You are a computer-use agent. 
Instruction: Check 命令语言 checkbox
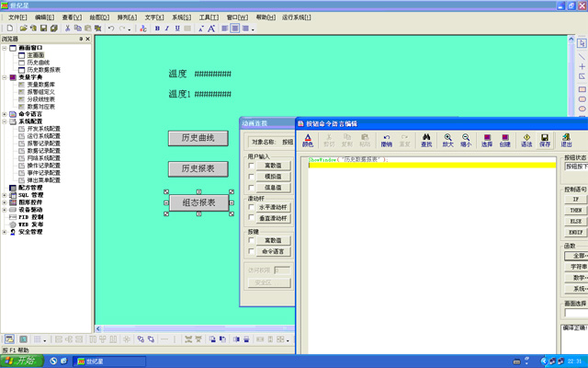(251, 251)
